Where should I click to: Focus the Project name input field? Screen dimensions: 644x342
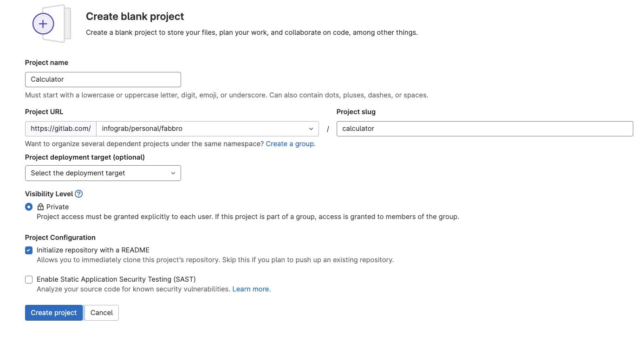pyautogui.click(x=103, y=79)
